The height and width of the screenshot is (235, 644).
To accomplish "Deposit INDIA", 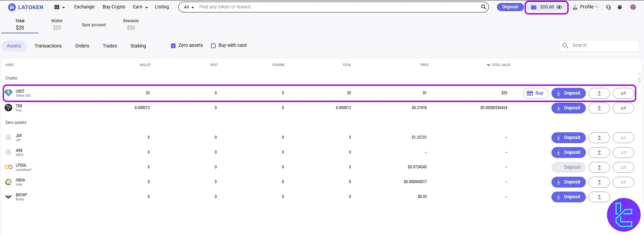I will 568,182.
